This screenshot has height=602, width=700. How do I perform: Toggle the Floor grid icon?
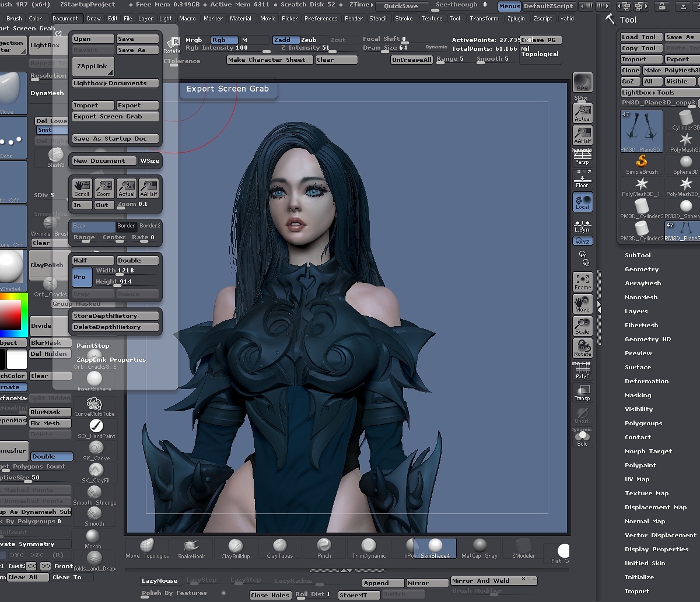(x=582, y=180)
